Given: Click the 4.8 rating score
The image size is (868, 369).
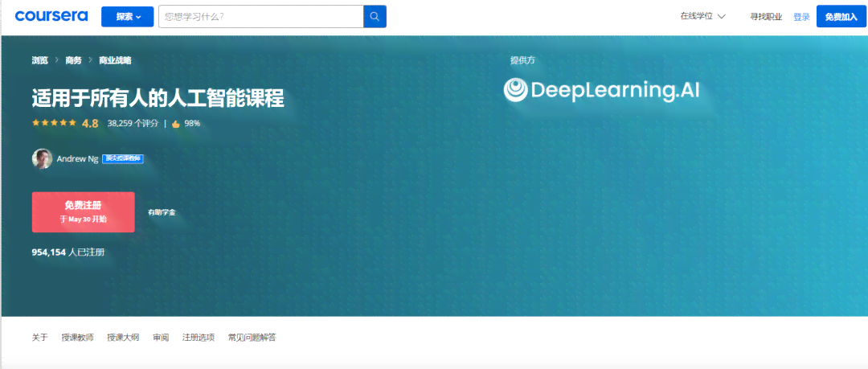Looking at the screenshot, I should click(90, 124).
